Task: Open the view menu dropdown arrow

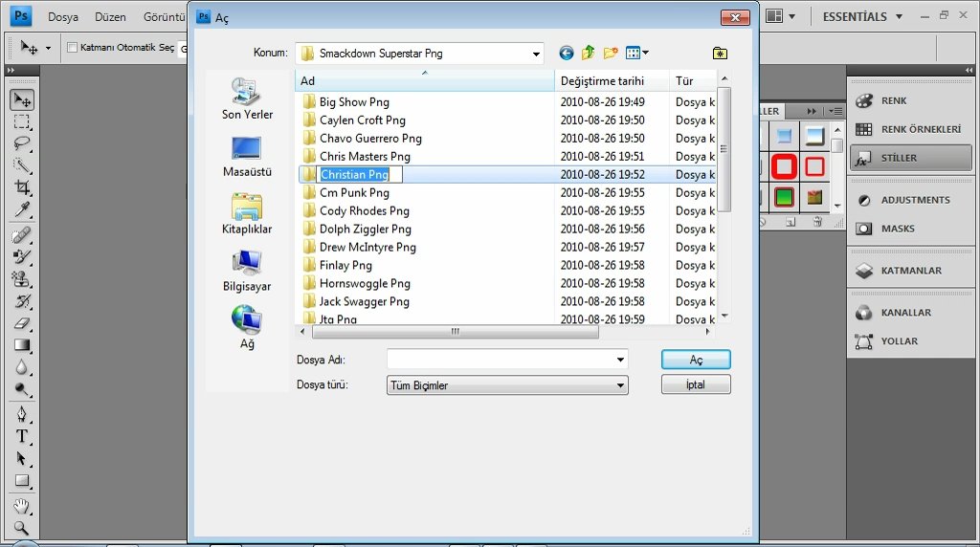Action: click(x=646, y=54)
